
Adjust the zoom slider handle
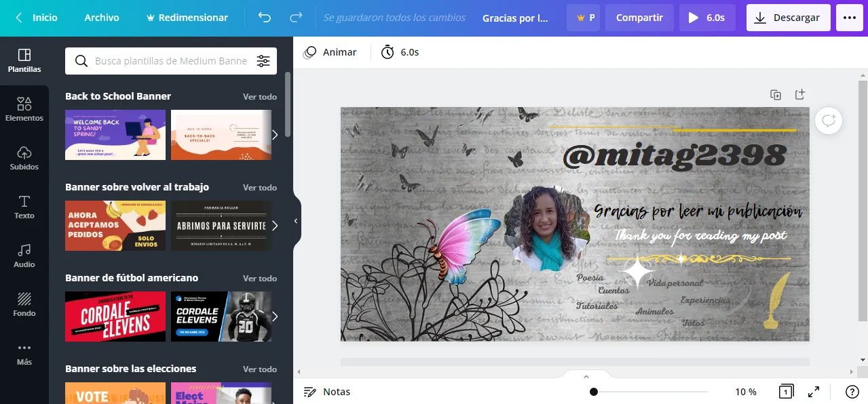594,392
